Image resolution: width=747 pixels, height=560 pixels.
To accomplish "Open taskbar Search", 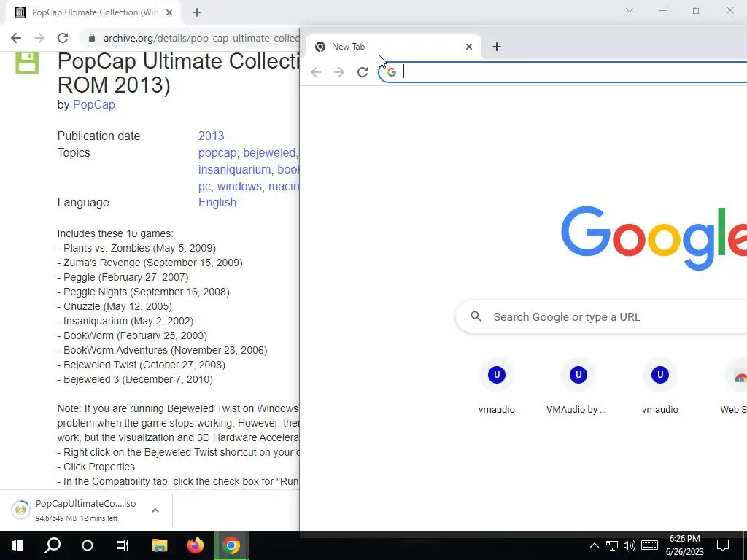I will tap(53, 545).
